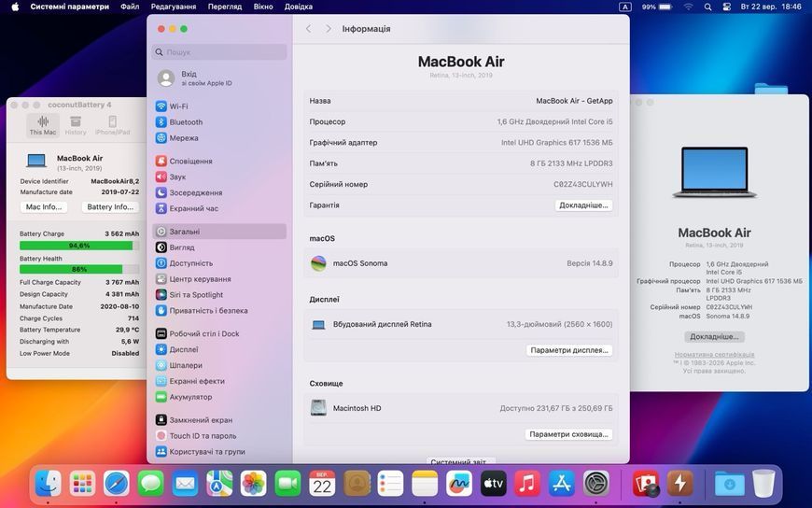Open Акумулятор settings
Screen dimensions: 812x508
[219, 397]
